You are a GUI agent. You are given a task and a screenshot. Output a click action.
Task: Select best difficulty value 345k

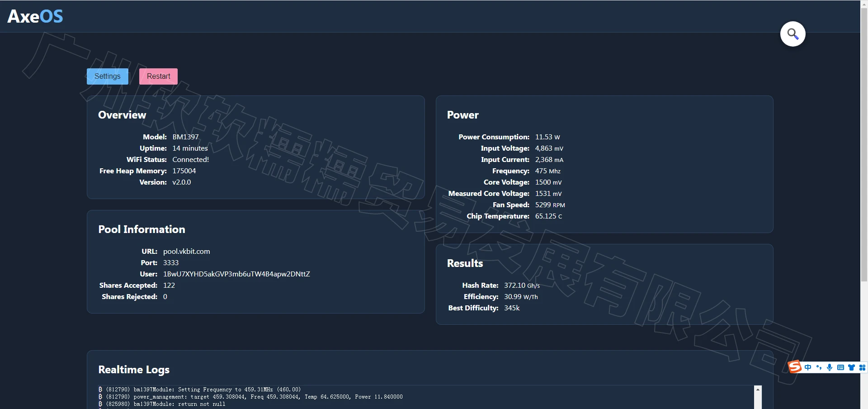tap(512, 308)
